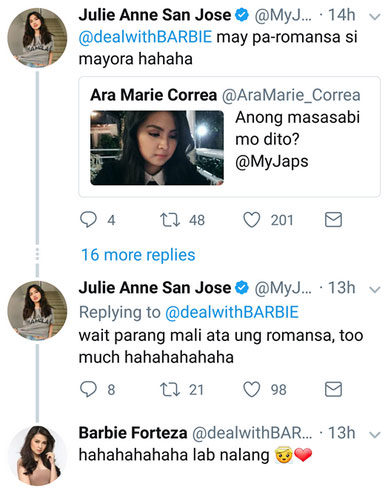Click the second tweet's Julie Anne San Jose name
This screenshot has width=389, height=490.
coord(155,288)
